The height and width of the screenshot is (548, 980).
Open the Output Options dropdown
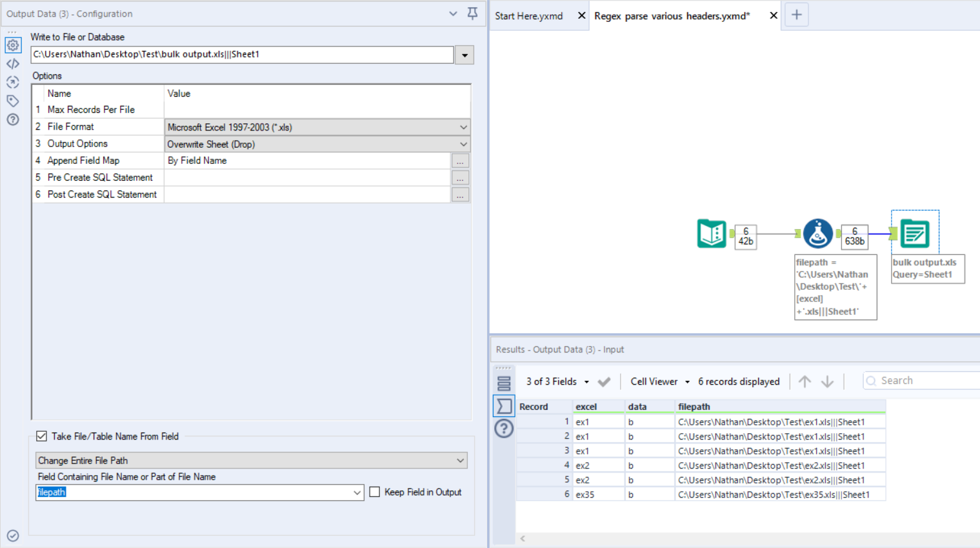[463, 144]
